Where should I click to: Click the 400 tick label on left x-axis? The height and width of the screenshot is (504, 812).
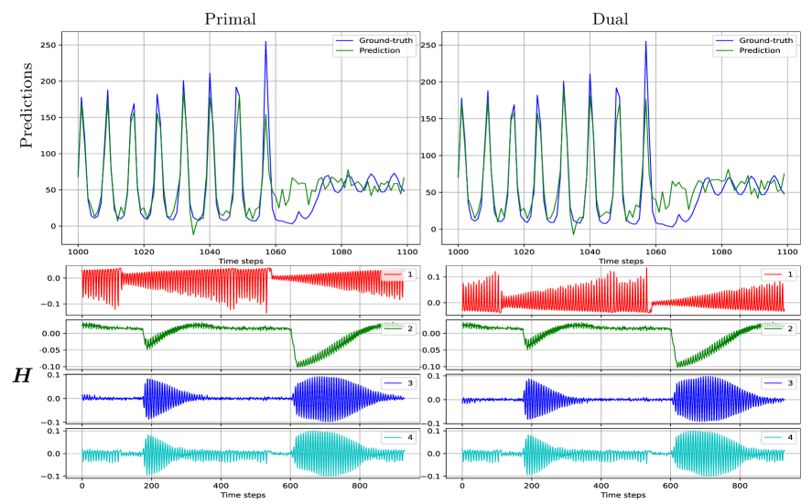221,486
